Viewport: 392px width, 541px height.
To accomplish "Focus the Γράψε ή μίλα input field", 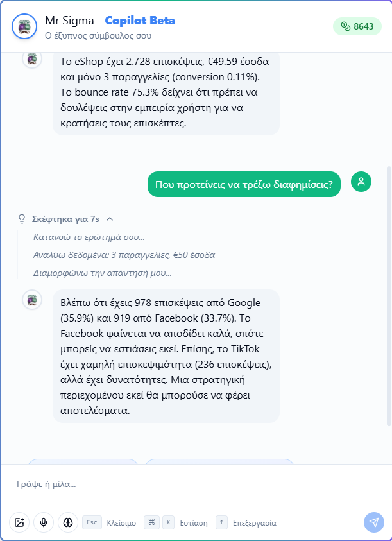I will pyautogui.click(x=196, y=484).
